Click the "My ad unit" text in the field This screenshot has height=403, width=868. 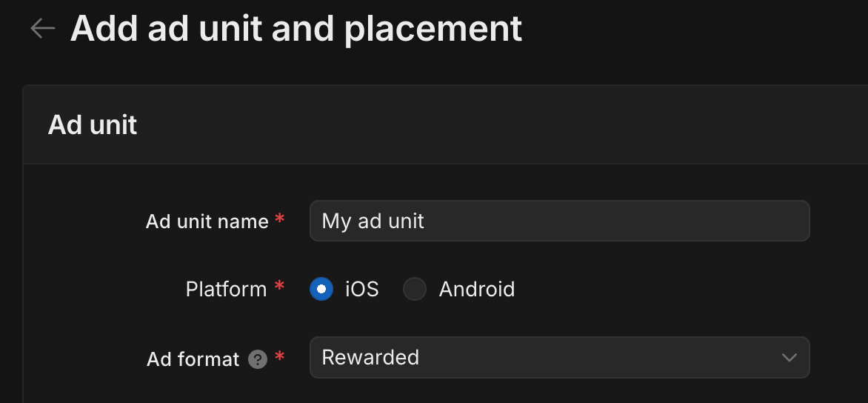point(373,221)
